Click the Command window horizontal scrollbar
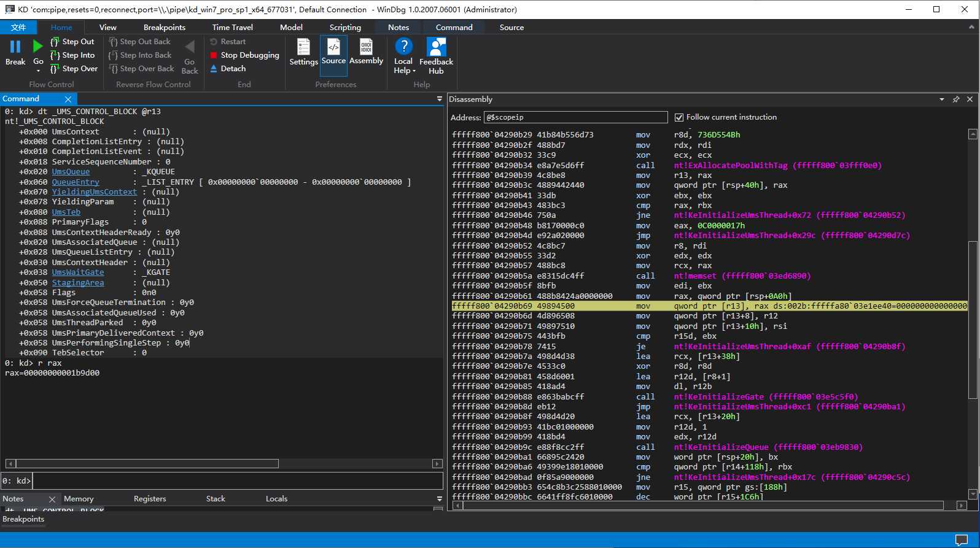Image resolution: width=980 pixels, height=548 pixels. [x=147, y=463]
